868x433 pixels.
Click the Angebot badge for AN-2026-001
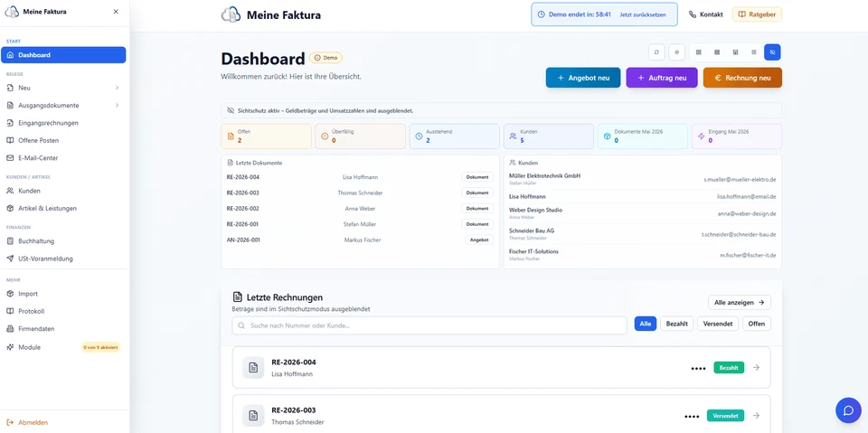479,240
